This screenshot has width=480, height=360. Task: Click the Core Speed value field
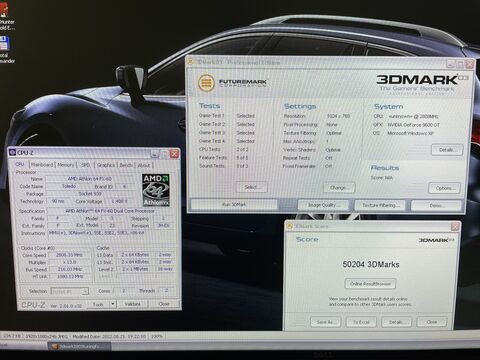(69, 255)
